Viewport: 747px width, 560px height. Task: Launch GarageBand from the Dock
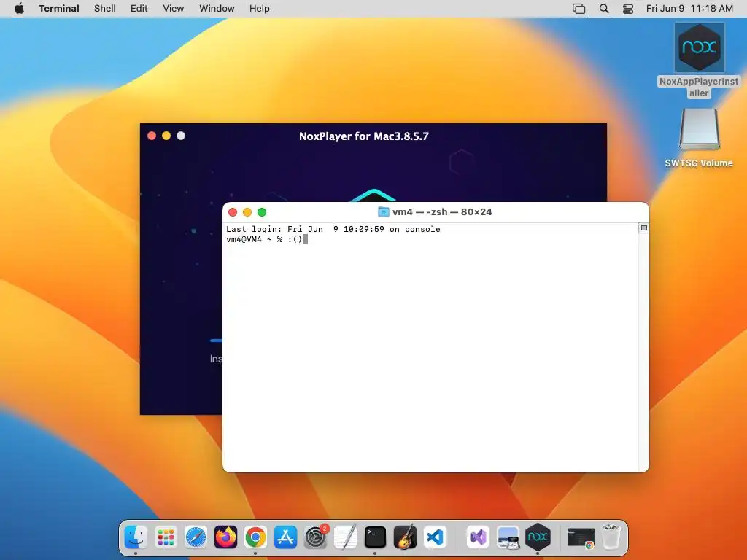click(x=406, y=537)
